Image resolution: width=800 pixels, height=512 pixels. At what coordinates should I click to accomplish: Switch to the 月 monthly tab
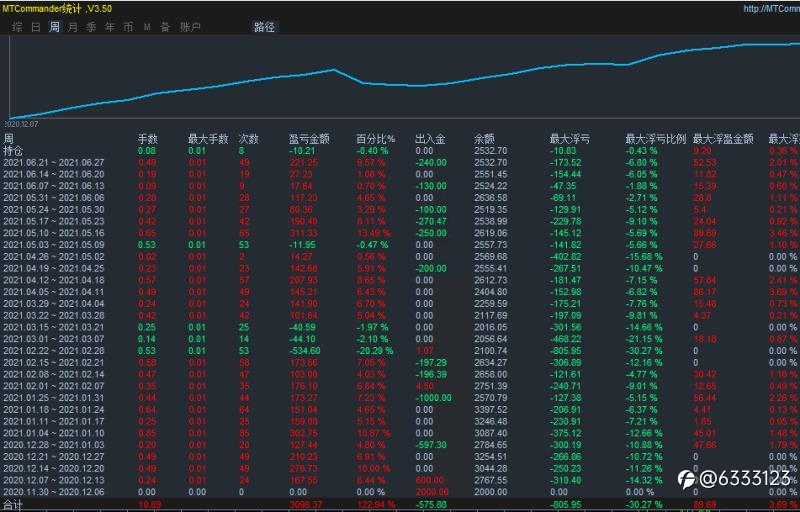point(73,28)
